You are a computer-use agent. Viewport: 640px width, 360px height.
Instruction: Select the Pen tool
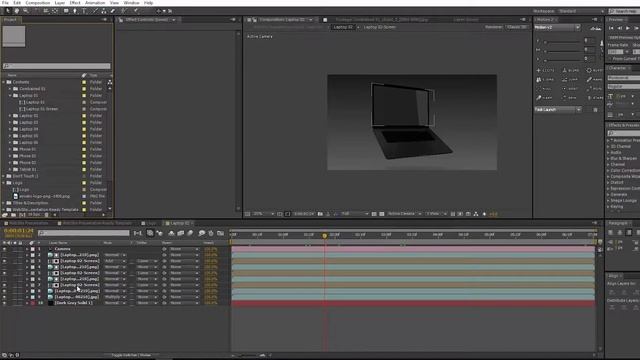click(75, 11)
